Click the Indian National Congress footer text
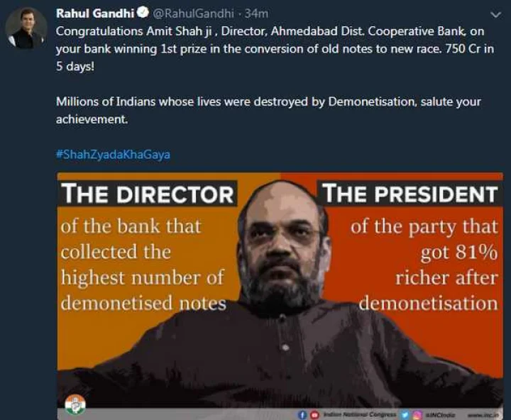Viewport: 511px width, 420px height. click(x=360, y=414)
